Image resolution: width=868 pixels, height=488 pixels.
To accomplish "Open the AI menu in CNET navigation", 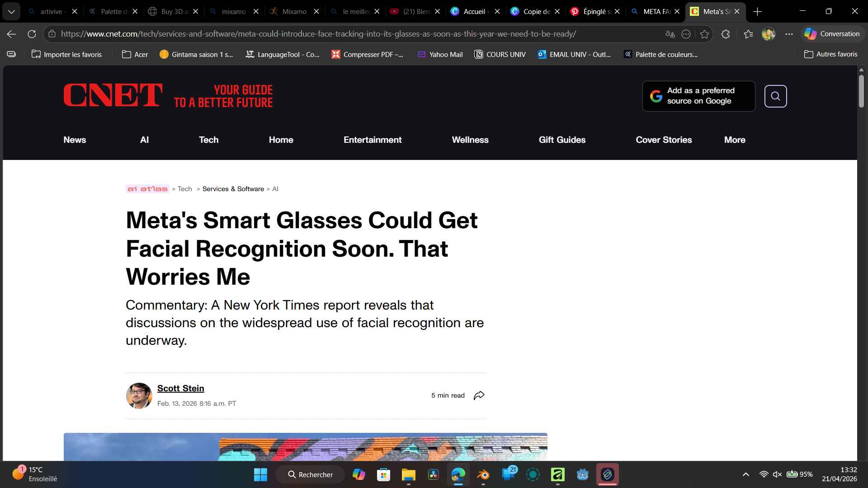I will pos(144,140).
